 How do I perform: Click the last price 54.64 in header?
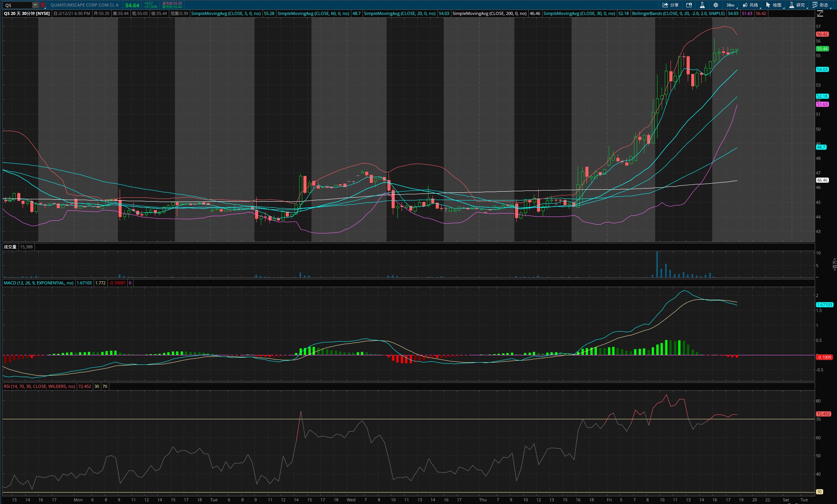click(132, 5)
